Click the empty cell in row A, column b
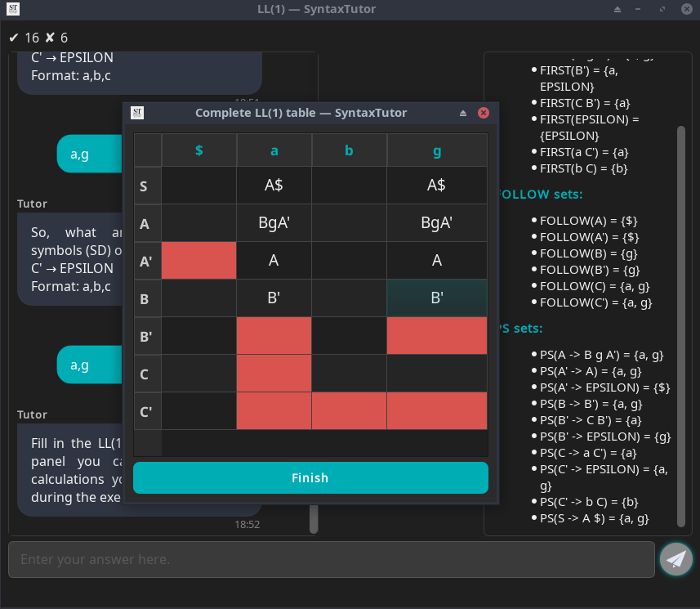 pyautogui.click(x=349, y=223)
